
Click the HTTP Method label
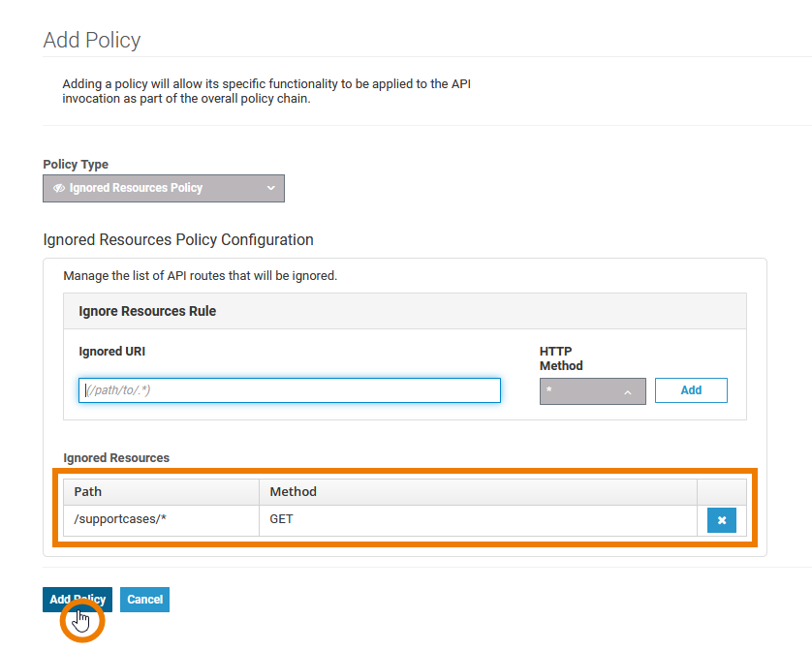click(561, 358)
